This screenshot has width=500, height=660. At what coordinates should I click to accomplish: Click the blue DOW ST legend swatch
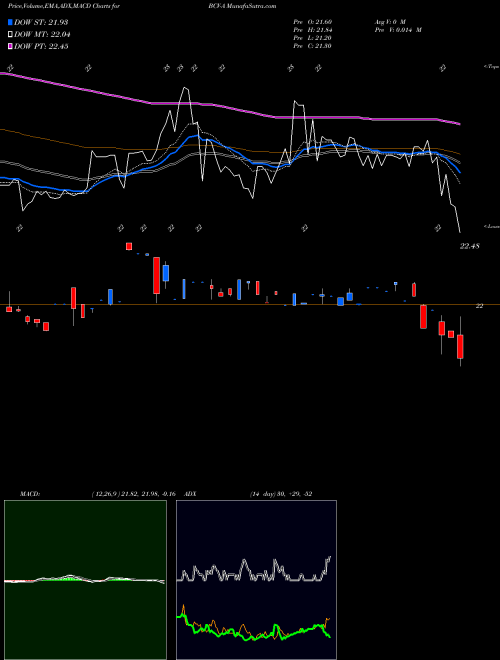click(10, 22)
